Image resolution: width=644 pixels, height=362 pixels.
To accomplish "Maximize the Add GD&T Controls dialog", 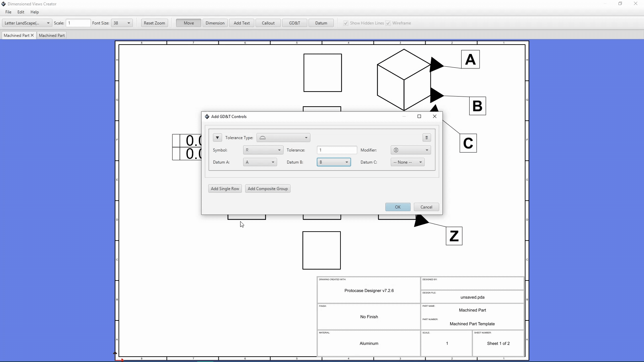I will (419, 116).
